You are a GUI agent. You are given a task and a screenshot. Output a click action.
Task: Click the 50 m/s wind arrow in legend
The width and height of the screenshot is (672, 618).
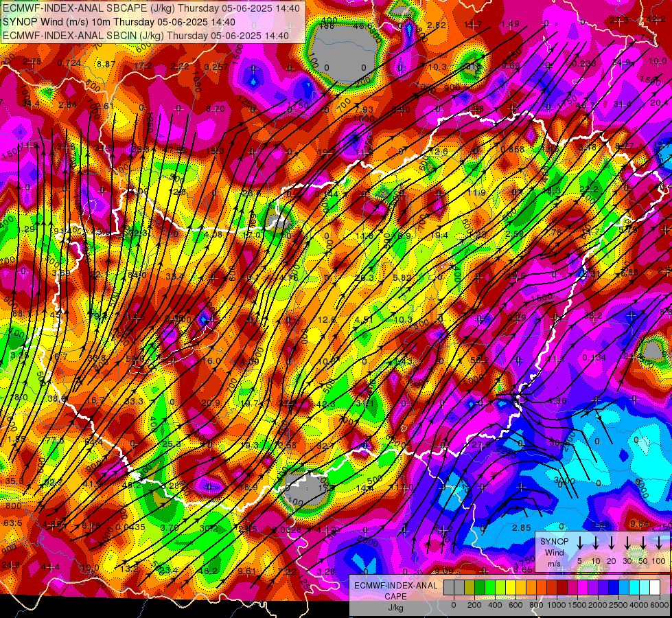pyautogui.click(x=643, y=543)
